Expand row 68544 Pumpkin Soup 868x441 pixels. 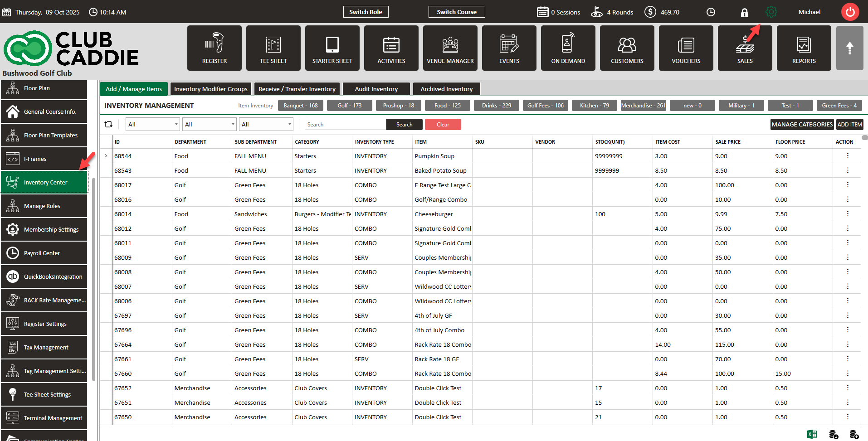coord(106,156)
